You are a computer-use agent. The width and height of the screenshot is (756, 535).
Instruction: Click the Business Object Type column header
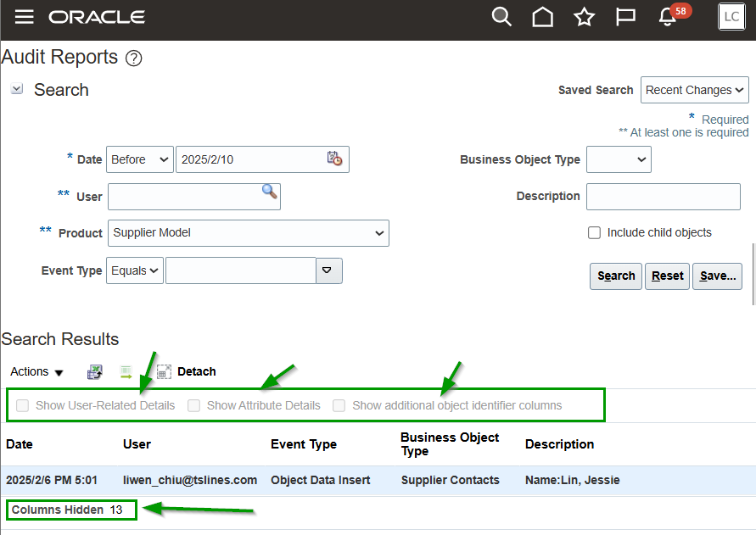[450, 444]
